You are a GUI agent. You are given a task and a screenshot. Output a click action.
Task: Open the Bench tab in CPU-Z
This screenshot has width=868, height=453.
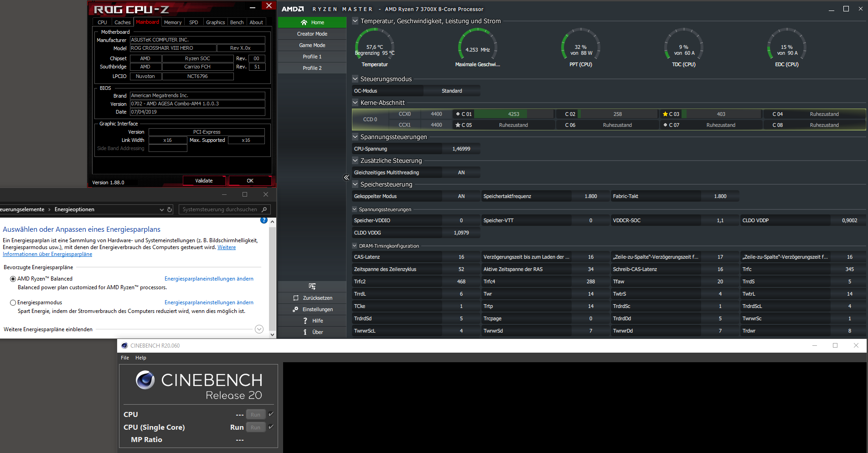click(x=237, y=22)
